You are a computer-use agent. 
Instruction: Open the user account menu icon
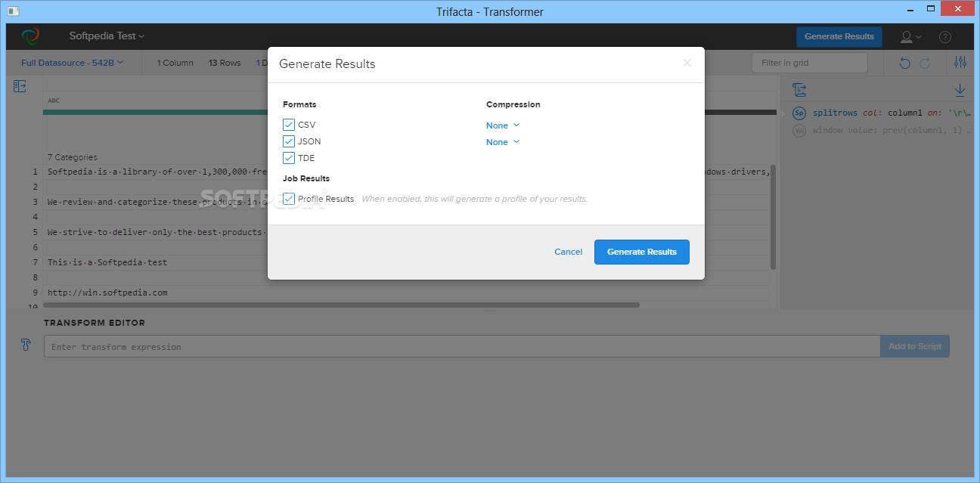[910, 36]
